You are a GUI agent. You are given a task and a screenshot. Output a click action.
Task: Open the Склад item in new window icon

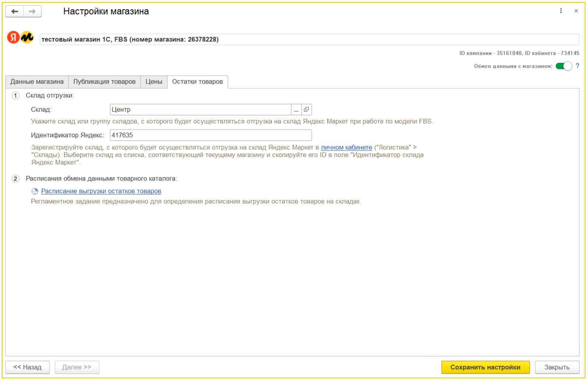point(306,110)
